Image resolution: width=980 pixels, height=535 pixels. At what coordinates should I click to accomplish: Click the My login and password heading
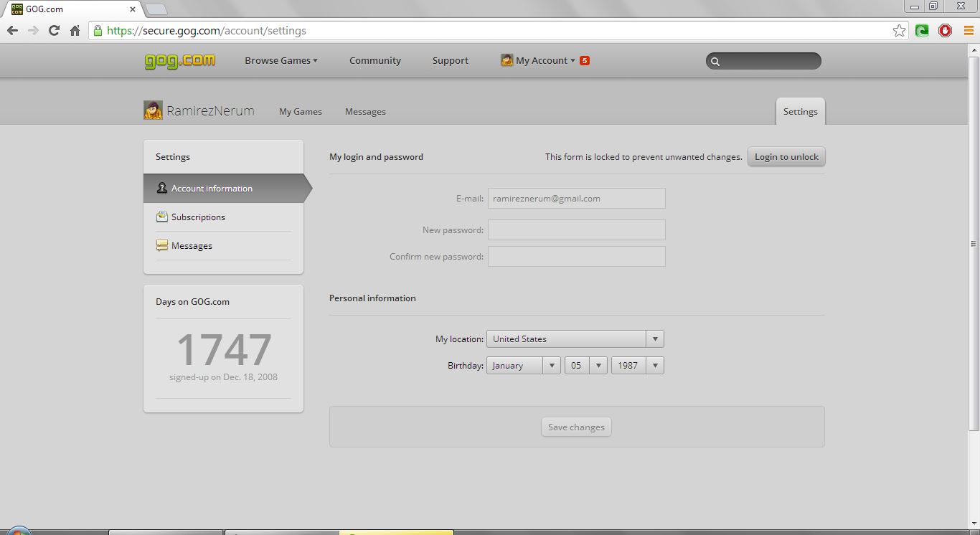(x=376, y=156)
